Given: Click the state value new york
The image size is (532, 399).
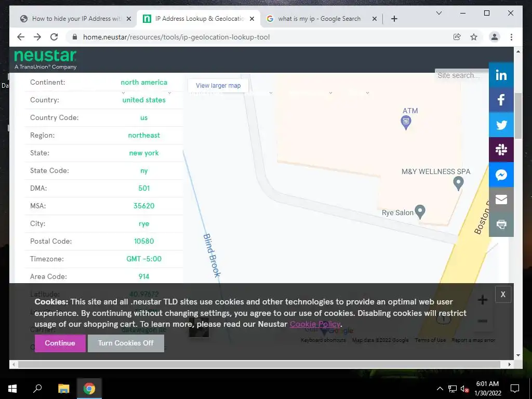Looking at the screenshot, I should click(x=144, y=153).
